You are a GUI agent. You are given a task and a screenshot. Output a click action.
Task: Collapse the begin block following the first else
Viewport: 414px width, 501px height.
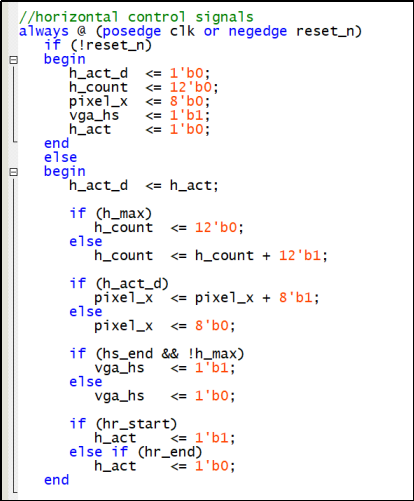pyautogui.click(x=13, y=172)
